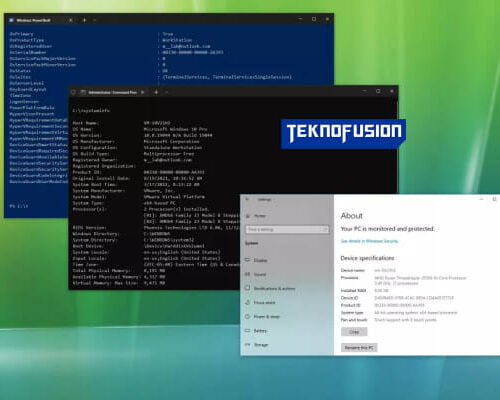Click the About heading in Settings
Image resolution: width=500 pixels, height=400 pixels.
(x=352, y=216)
